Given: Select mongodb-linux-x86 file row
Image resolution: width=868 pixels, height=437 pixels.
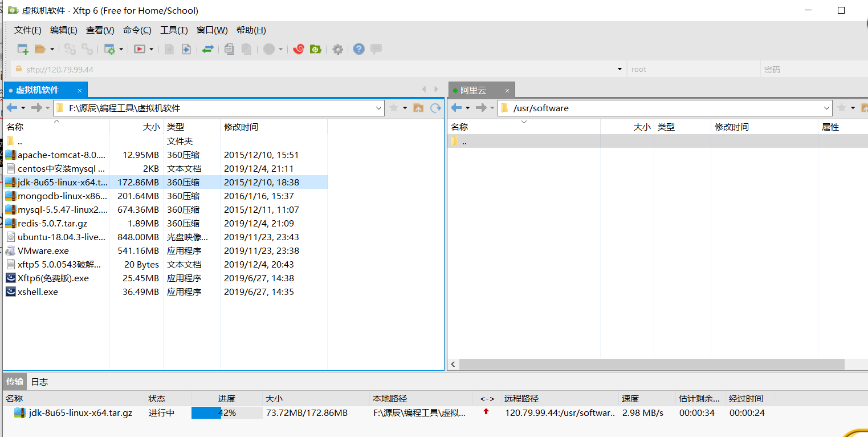Looking at the screenshot, I should (x=165, y=196).
